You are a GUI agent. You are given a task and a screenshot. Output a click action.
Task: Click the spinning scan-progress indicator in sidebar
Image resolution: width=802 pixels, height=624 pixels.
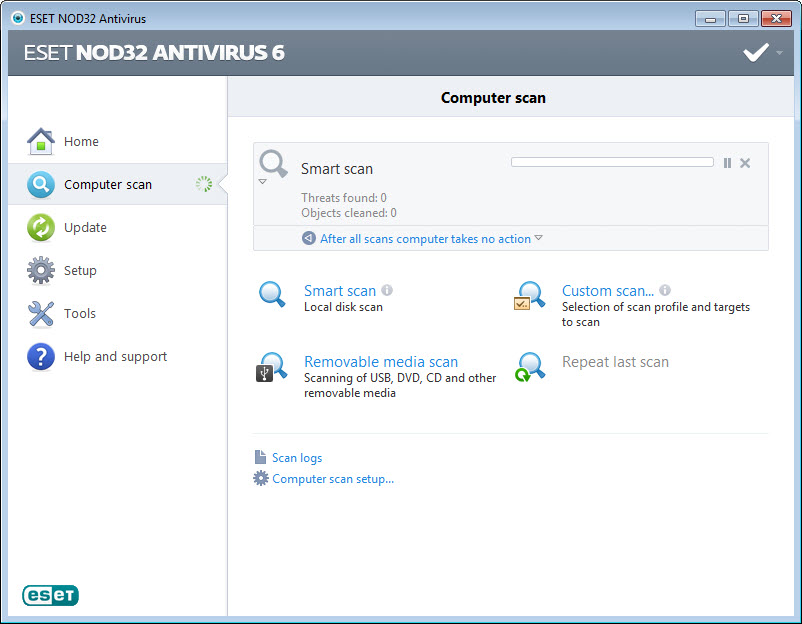[x=204, y=184]
